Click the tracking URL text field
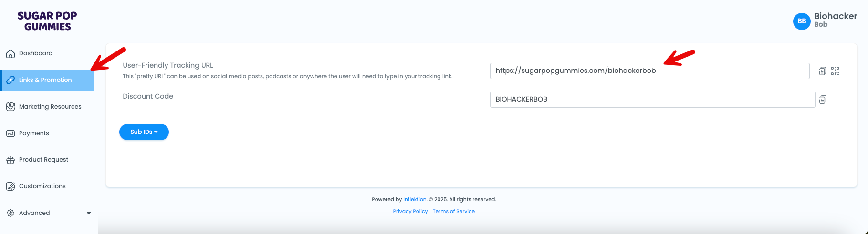This screenshot has height=234, width=868. click(x=650, y=71)
